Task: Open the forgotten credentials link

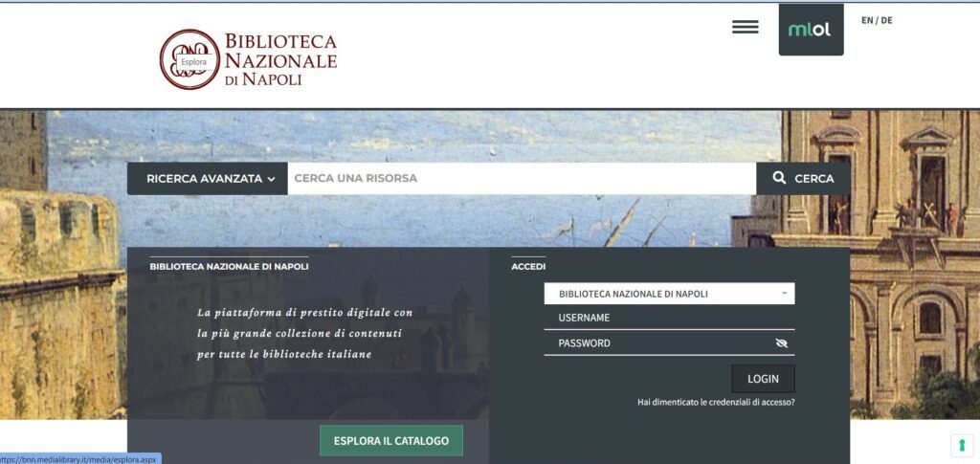Action: click(716, 403)
